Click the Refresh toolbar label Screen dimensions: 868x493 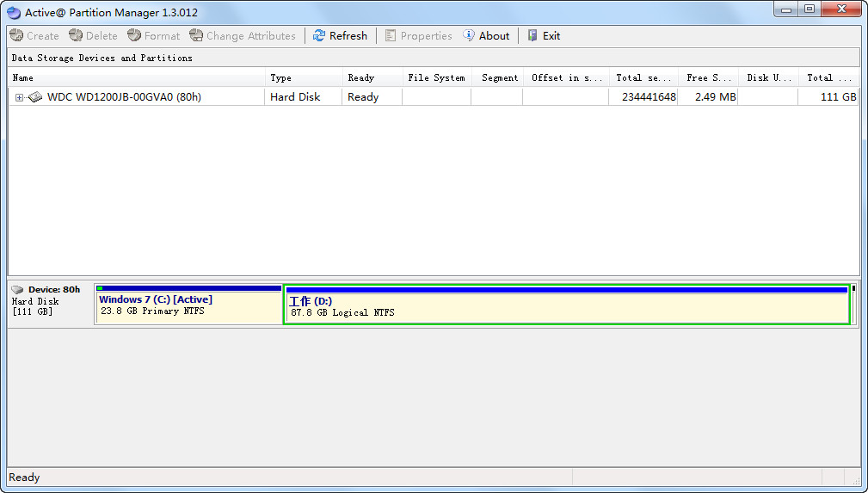tap(348, 35)
